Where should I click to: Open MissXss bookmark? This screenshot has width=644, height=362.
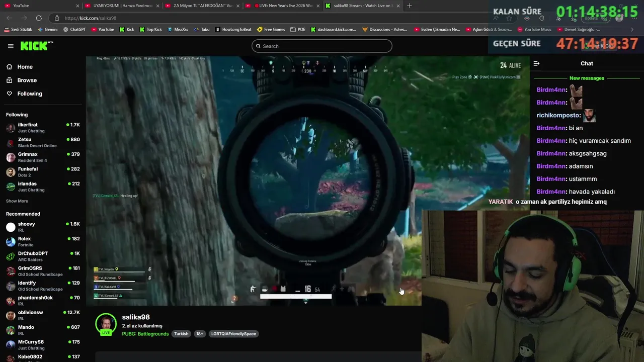coord(178,30)
